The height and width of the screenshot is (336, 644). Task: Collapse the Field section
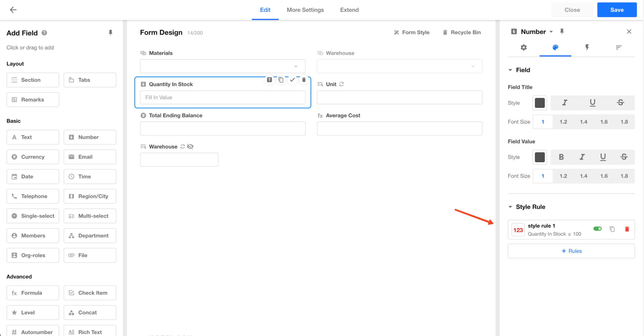[510, 70]
